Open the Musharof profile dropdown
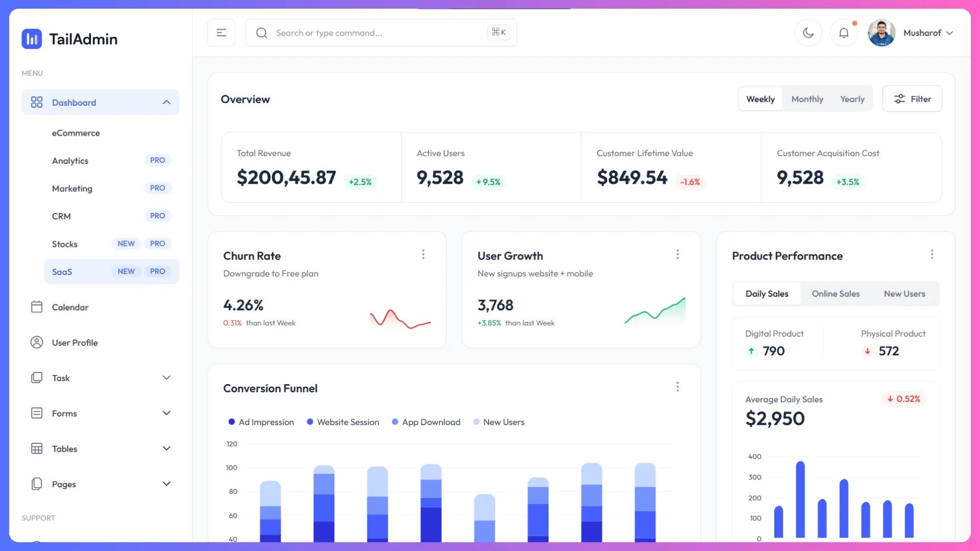The width and height of the screenshot is (980, 551). (927, 32)
